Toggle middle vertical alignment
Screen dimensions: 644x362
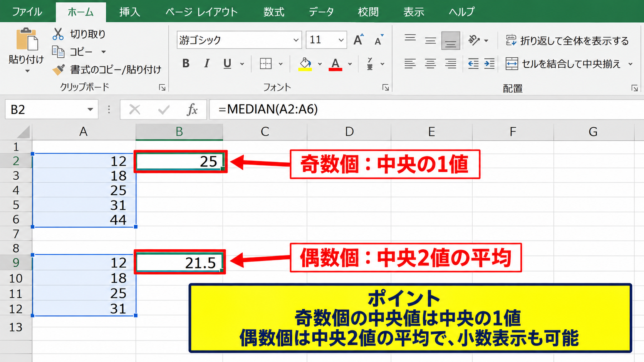pos(430,40)
